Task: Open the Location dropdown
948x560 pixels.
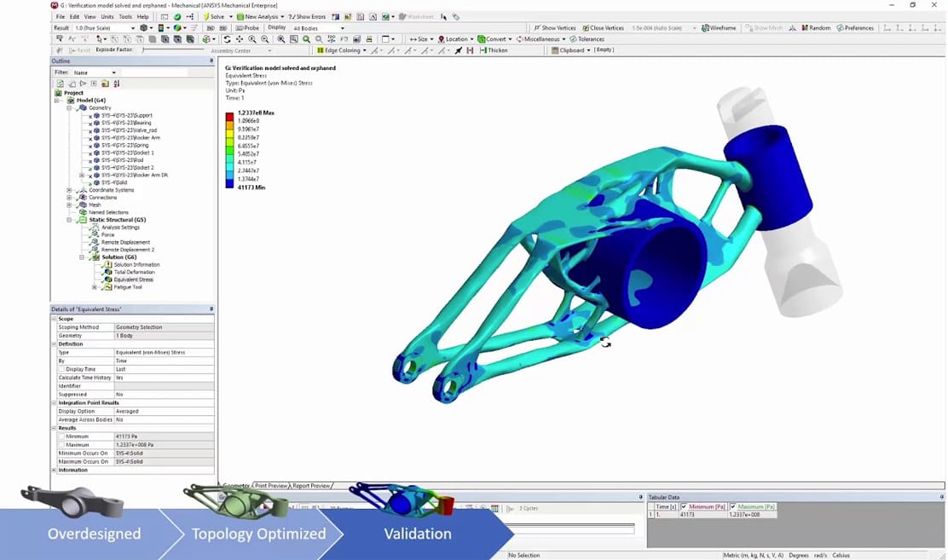Action: pos(456,39)
